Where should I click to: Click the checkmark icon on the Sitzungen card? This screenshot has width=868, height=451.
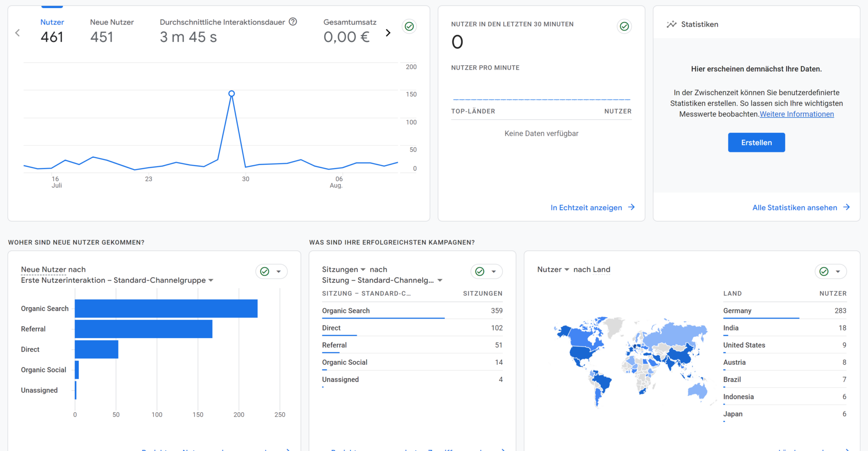tap(479, 272)
